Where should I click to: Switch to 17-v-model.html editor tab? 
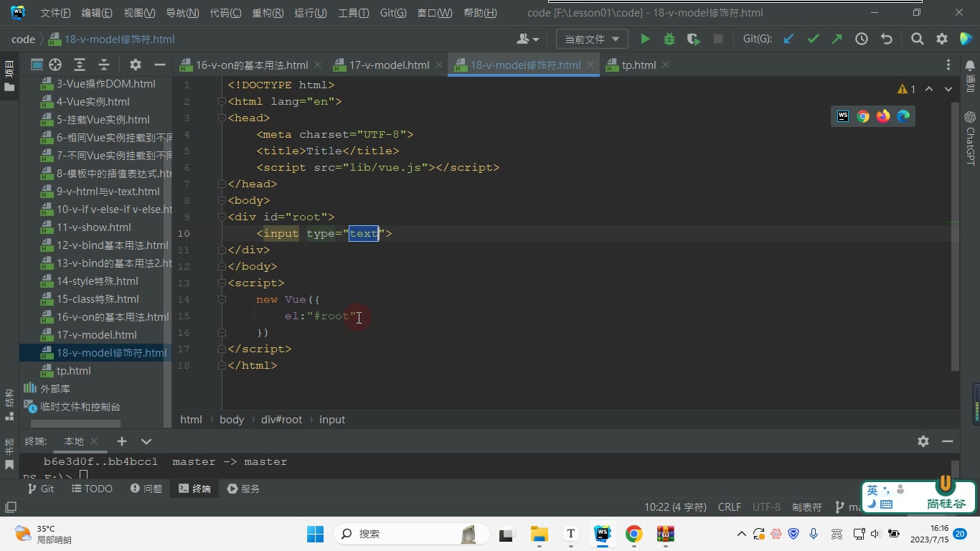click(390, 65)
